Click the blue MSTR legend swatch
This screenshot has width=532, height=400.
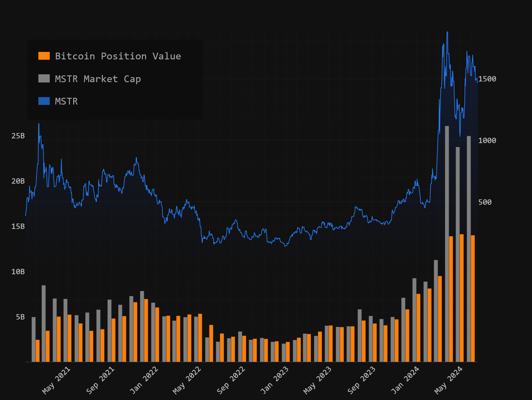point(44,101)
